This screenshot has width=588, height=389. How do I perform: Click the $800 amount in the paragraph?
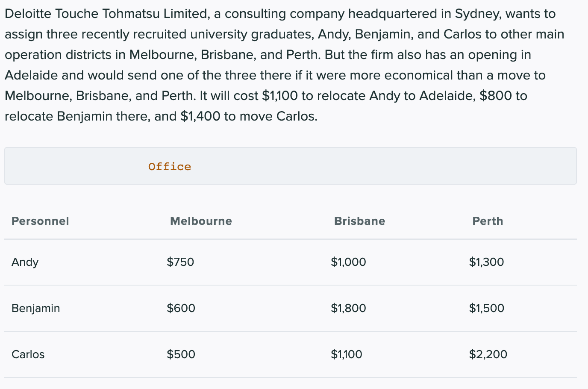click(x=495, y=96)
